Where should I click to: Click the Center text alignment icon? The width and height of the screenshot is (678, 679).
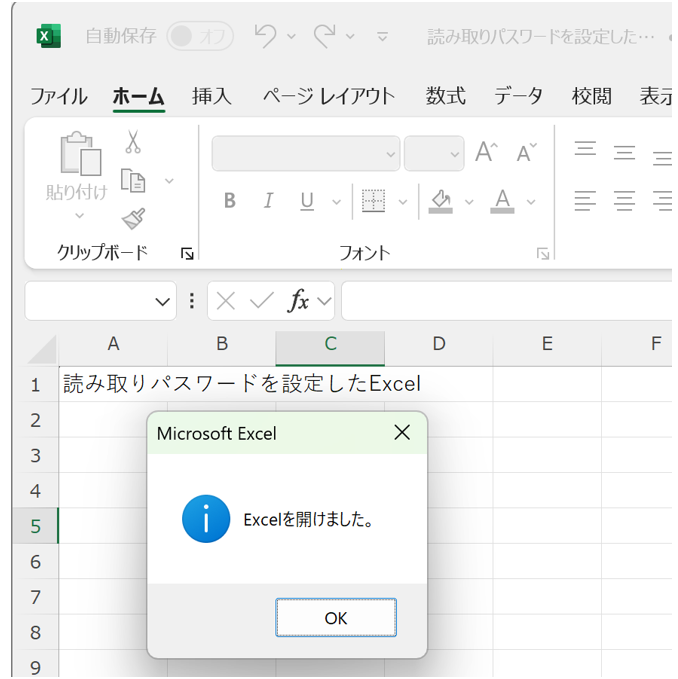[x=624, y=201]
